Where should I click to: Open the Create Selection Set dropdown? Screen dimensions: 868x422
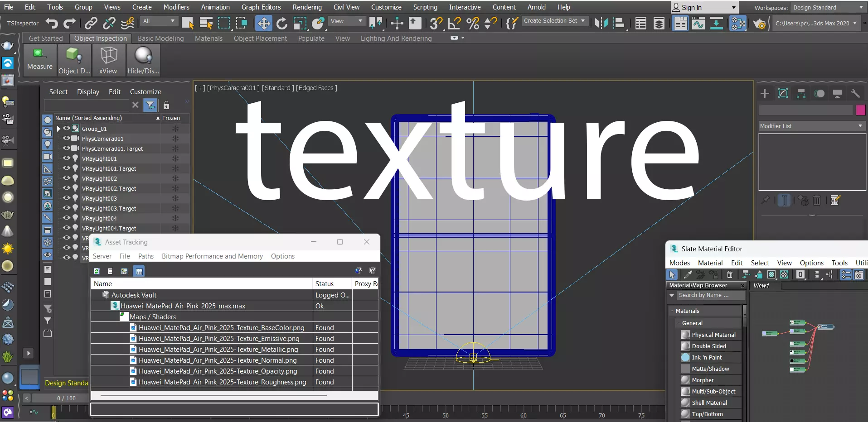click(555, 21)
